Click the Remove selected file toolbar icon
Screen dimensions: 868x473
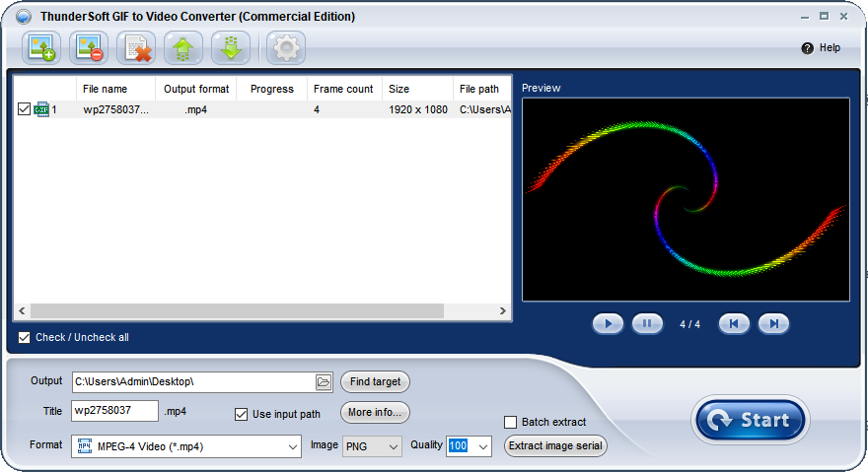click(x=89, y=47)
